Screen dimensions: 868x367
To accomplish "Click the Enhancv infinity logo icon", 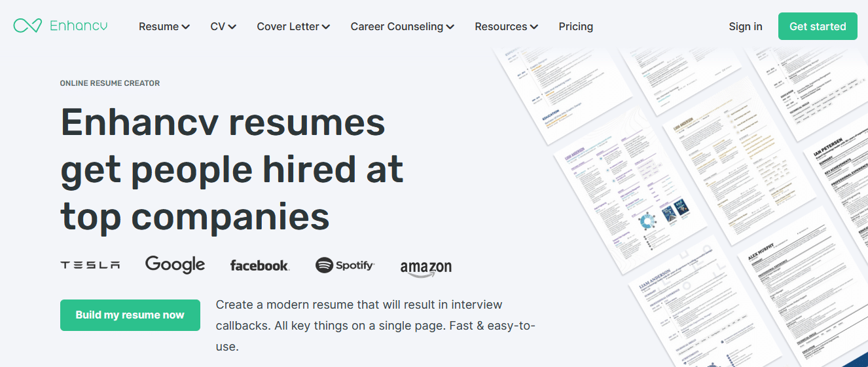I will click(27, 26).
